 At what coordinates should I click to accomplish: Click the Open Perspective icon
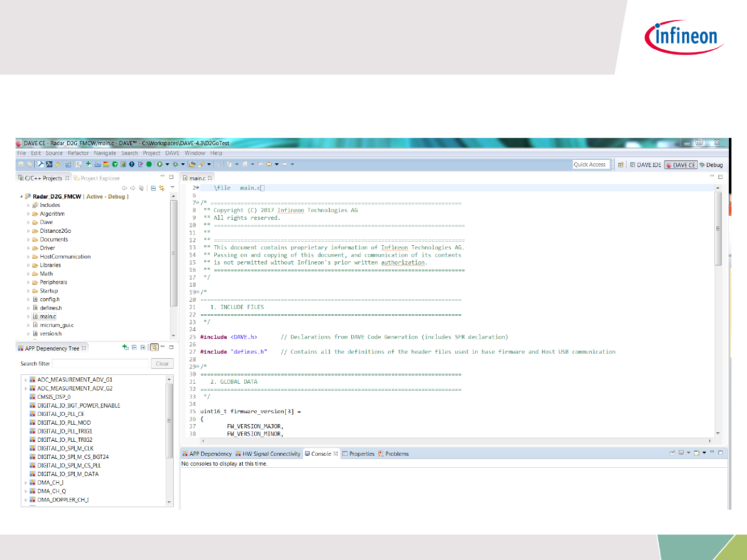click(x=620, y=165)
